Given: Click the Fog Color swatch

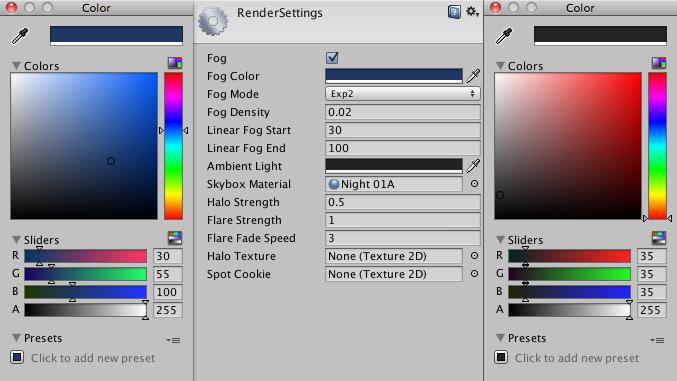Looking at the screenshot, I should point(394,76).
